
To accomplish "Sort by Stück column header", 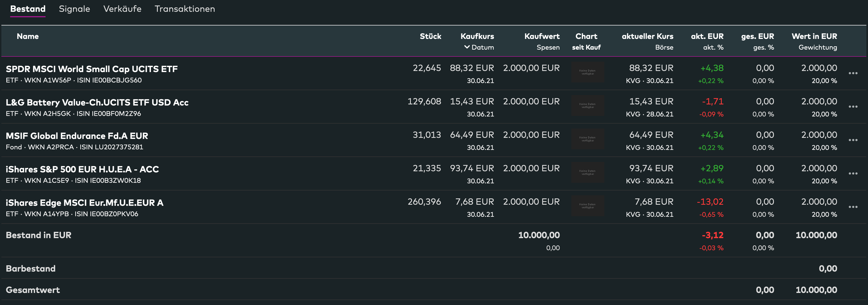I will point(430,36).
